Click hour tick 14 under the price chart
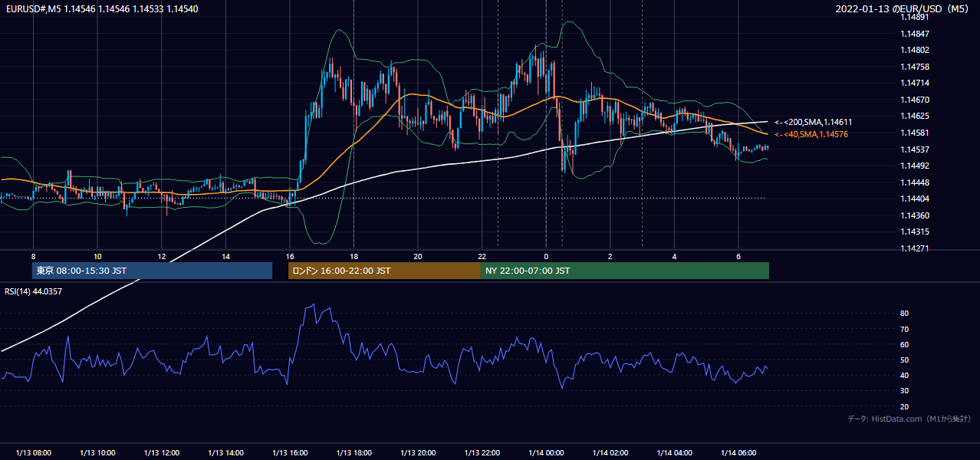Screen dimensions: 980x460 tap(225, 256)
